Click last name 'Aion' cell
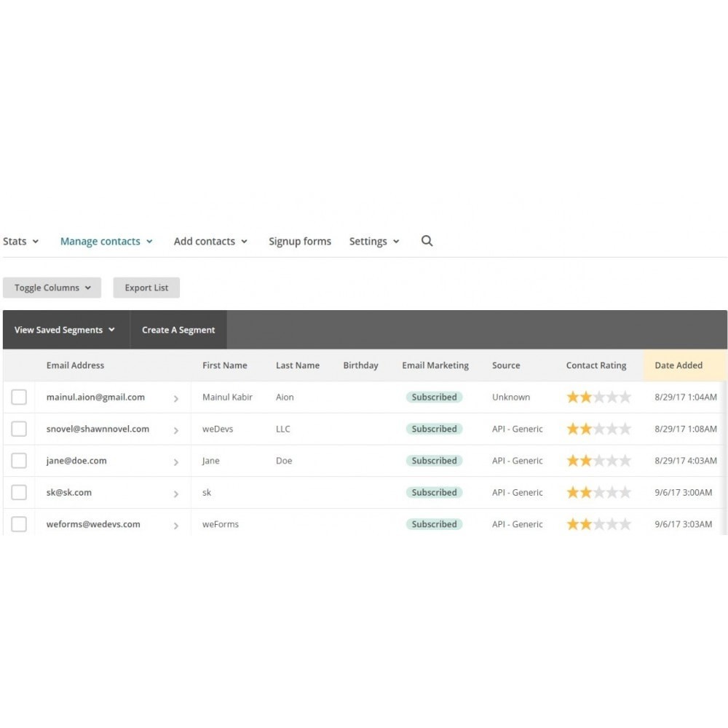728x728 pixels. [x=285, y=397]
